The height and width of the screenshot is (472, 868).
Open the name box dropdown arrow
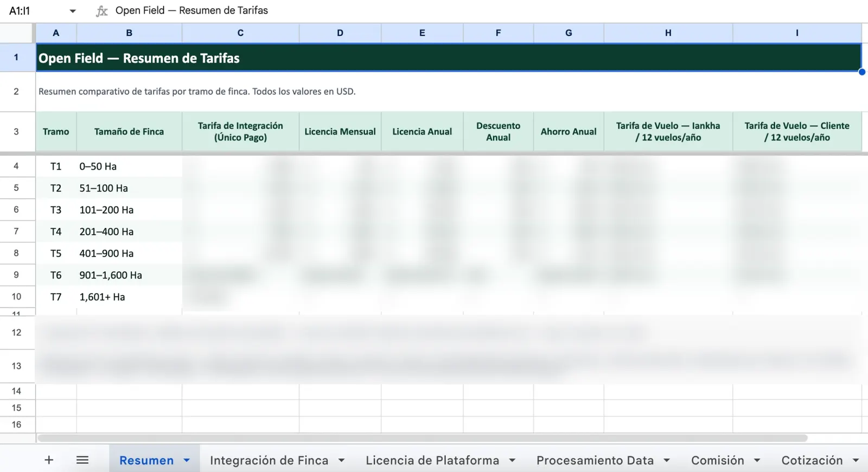73,11
